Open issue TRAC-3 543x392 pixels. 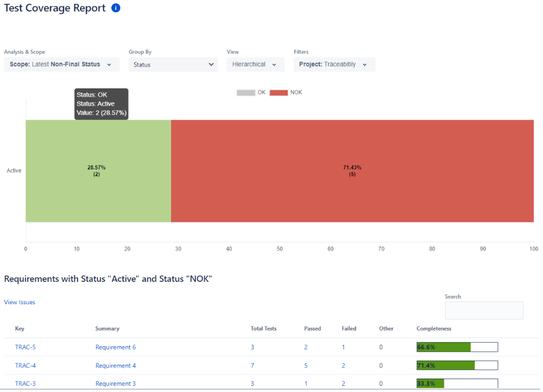click(x=25, y=384)
